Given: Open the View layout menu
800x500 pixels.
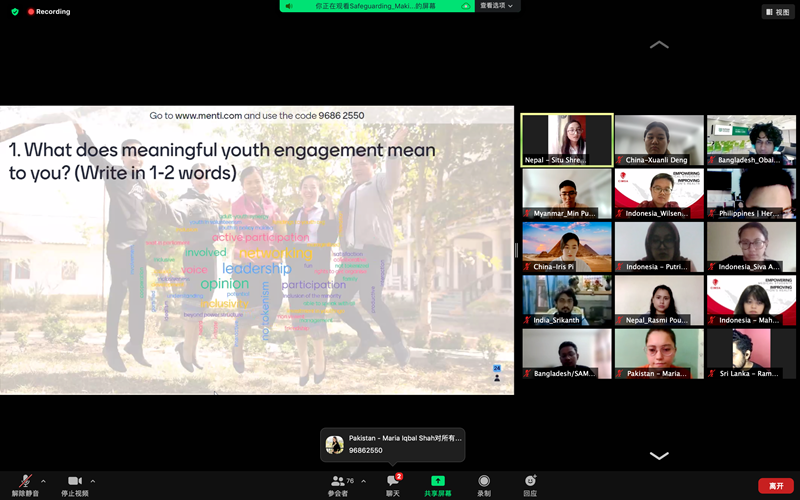Looking at the screenshot, I should pyautogui.click(x=778, y=12).
